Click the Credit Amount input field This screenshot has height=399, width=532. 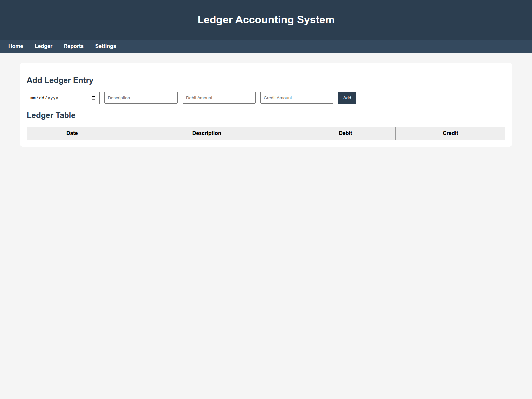(297, 98)
